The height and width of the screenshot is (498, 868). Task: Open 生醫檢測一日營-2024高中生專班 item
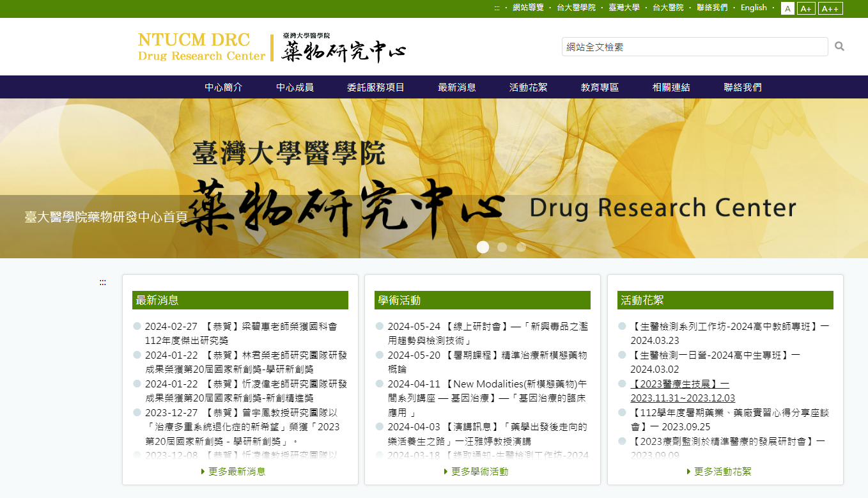[x=715, y=362]
